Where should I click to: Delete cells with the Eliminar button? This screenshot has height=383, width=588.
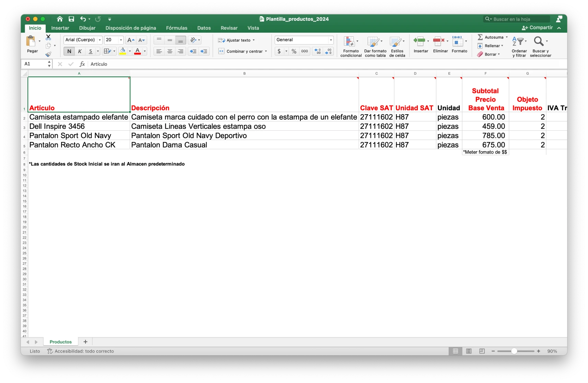click(440, 45)
